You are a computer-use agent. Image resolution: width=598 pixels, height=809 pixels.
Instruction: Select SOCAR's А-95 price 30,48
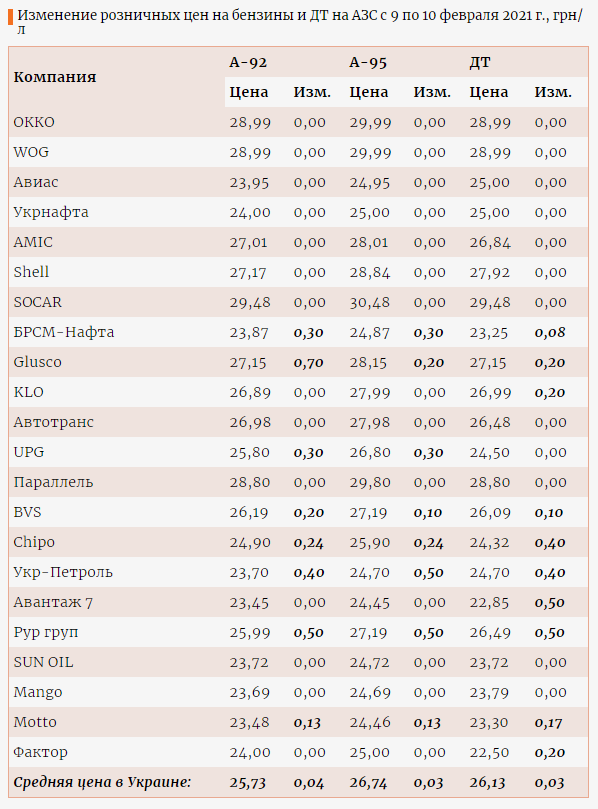(370, 302)
